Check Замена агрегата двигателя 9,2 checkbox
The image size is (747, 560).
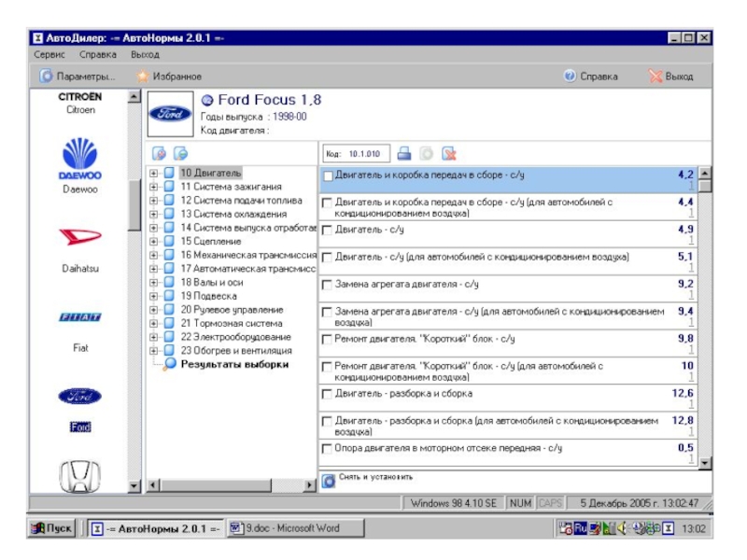coord(328,285)
